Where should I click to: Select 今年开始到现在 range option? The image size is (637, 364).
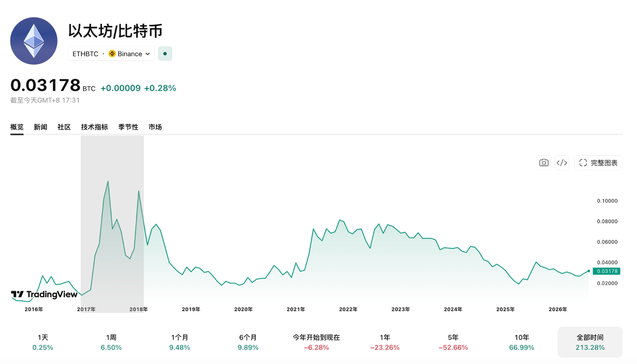pyautogui.click(x=316, y=342)
